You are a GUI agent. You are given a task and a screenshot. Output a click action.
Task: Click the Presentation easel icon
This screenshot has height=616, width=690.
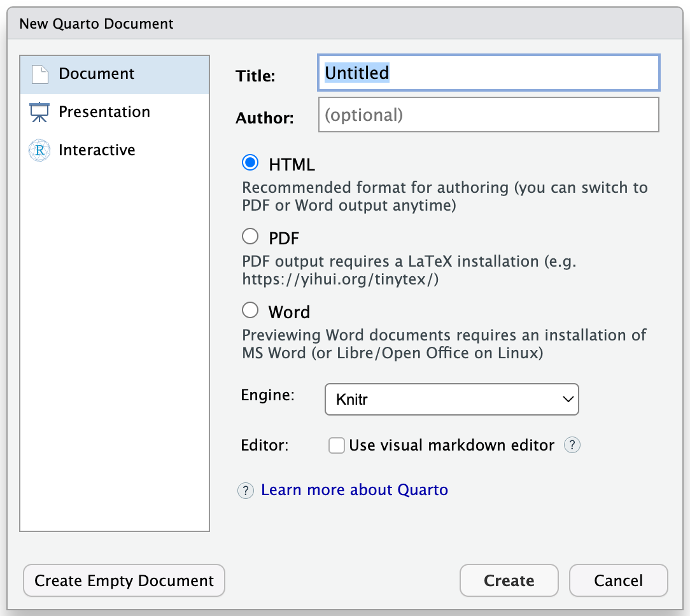pyautogui.click(x=39, y=112)
